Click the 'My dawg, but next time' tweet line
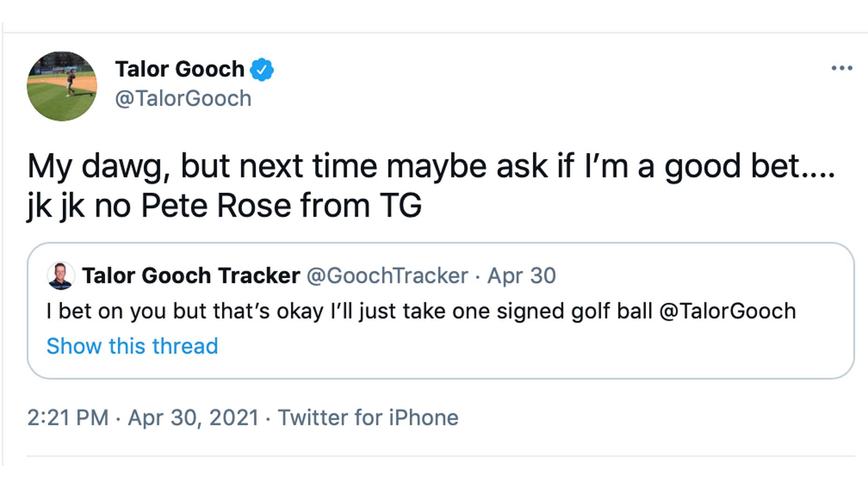 (201, 166)
